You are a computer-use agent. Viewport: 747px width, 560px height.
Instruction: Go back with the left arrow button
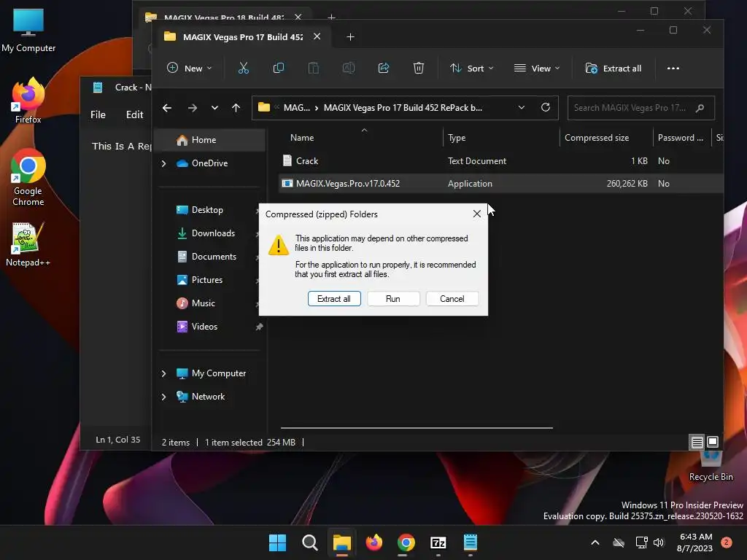[167, 108]
